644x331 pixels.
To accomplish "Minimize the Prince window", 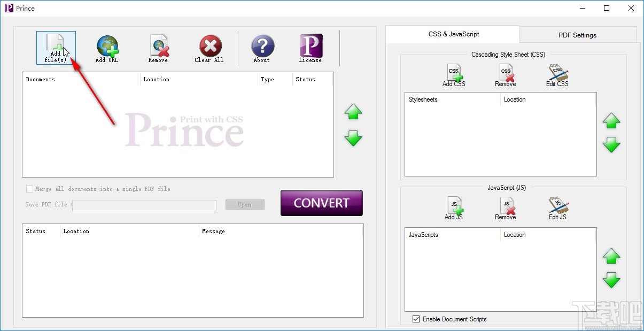I will tap(582, 8).
